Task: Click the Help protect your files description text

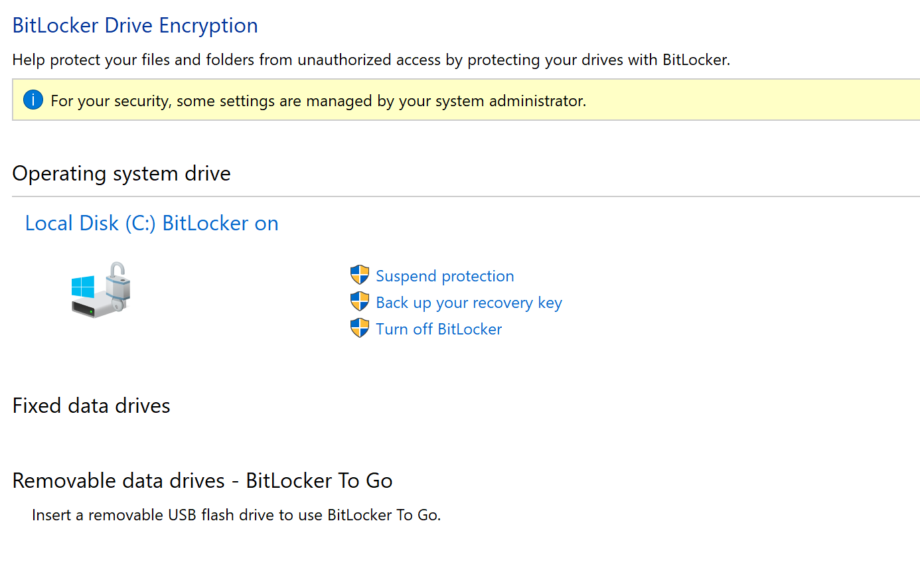Action: pos(371,60)
